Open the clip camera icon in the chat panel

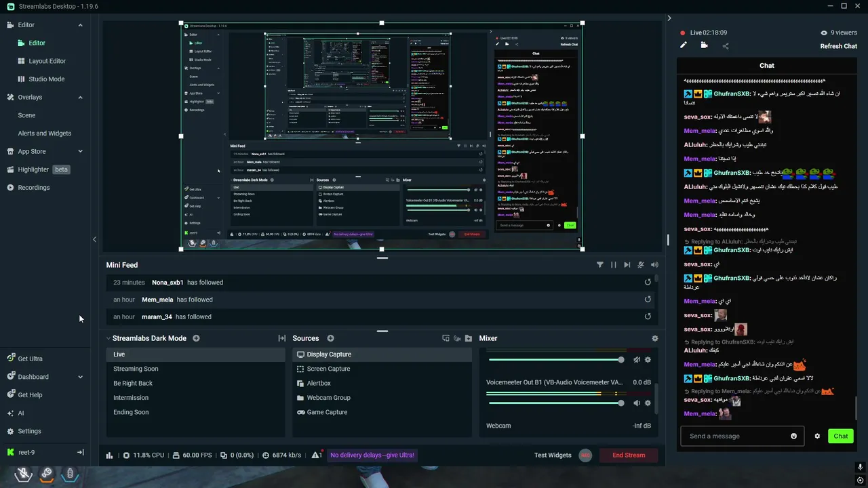pyautogui.click(x=704, y=45)
